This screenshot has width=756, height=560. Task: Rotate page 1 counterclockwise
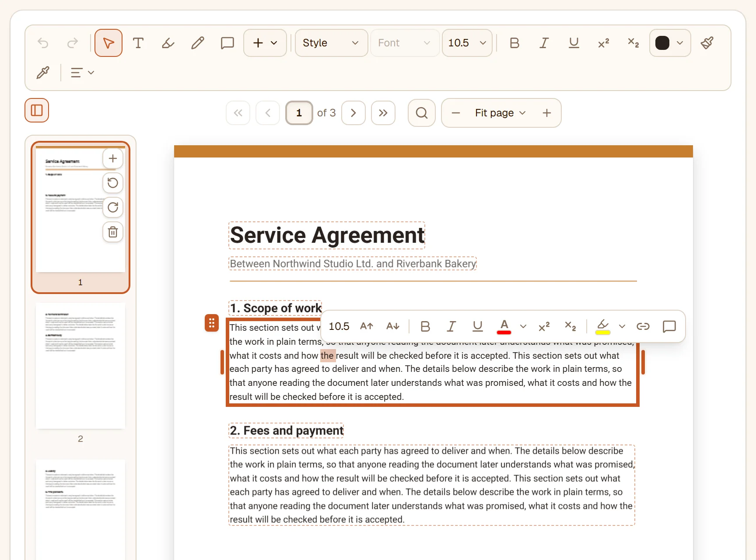(x=113, y=183)
